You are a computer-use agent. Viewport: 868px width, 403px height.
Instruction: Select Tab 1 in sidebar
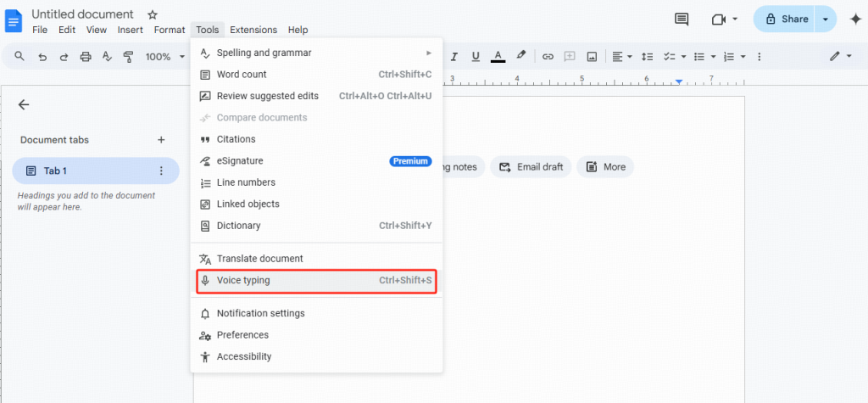[96, 171]
